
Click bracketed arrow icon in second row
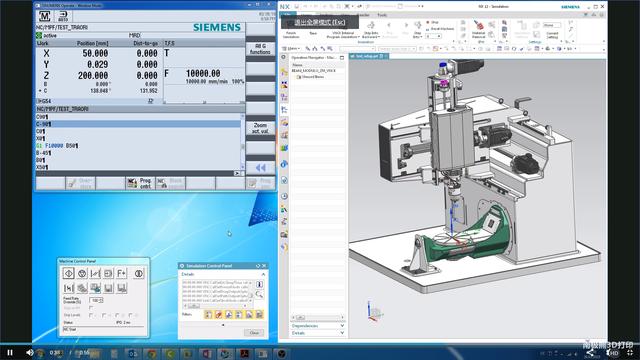[69, 288]
